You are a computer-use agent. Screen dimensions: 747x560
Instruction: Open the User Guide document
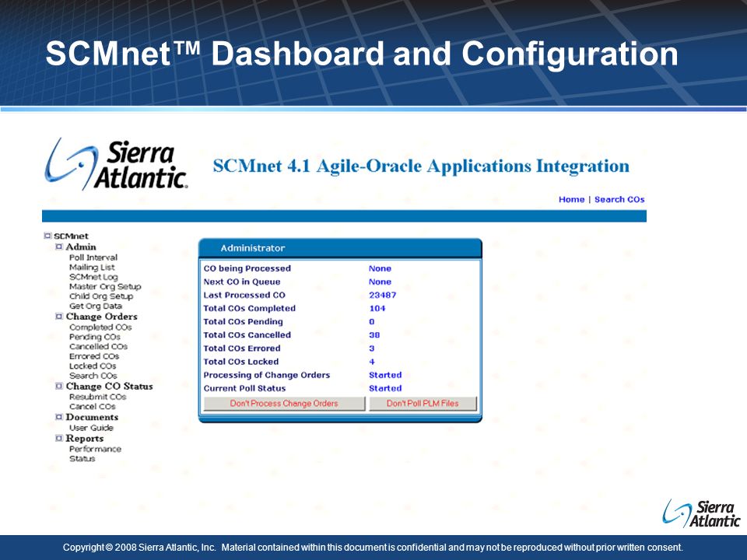click(x=91, y=428)
